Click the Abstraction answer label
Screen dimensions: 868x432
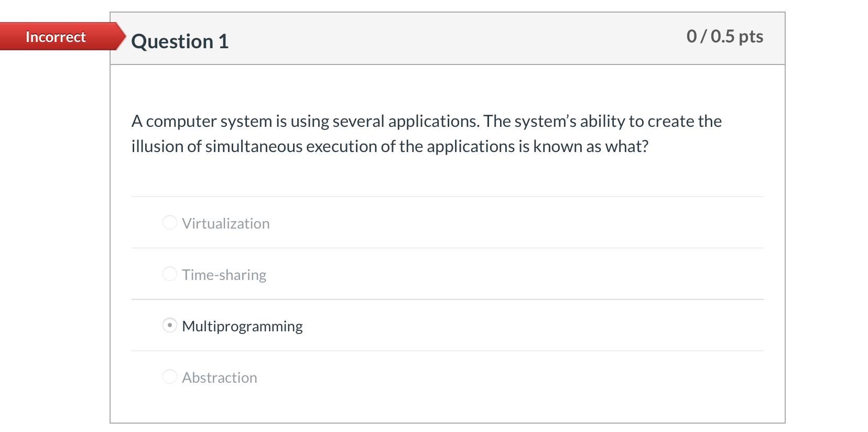220,377
